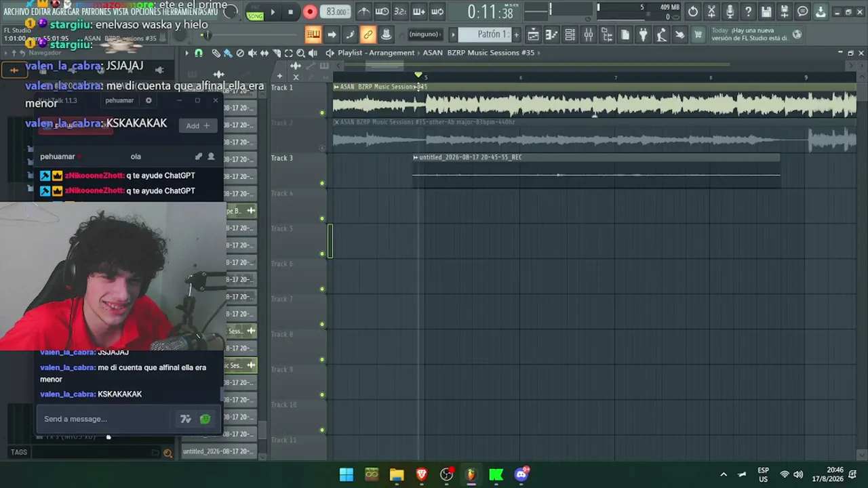Select the untitled_2026-08-17 recording clip on Track 3
The width and height of the screenshot is (868, 488).
coord(596,170)
